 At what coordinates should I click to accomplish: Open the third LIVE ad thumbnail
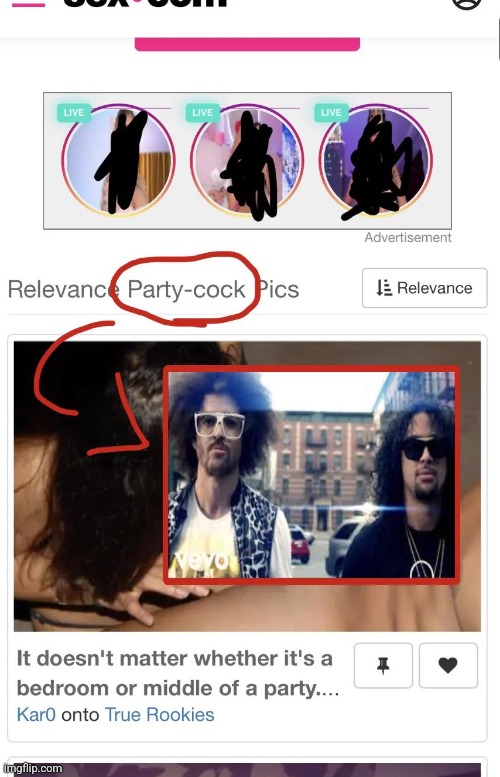376,160
